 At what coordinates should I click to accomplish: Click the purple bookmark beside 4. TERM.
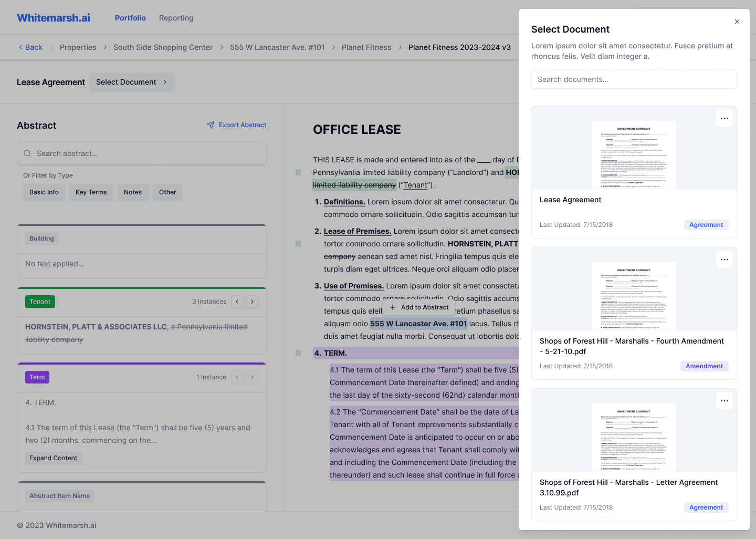pos(298,353)
